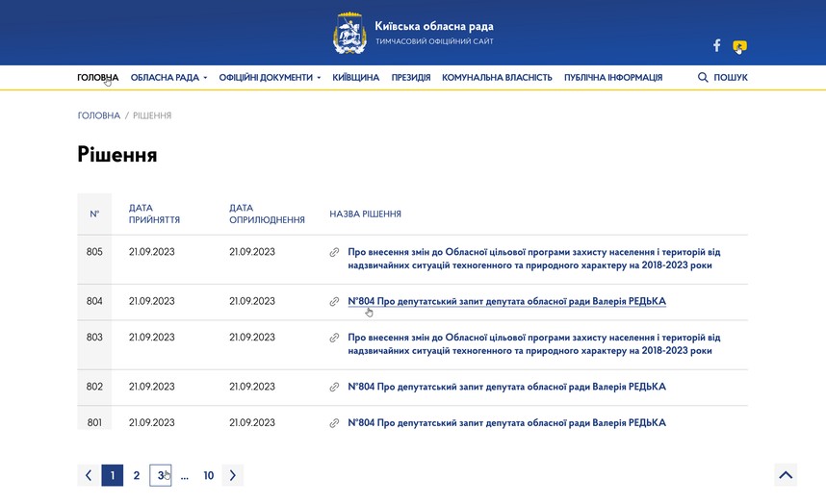Click ГОЛОВНА in the breadcrumb

click(99, 115)
